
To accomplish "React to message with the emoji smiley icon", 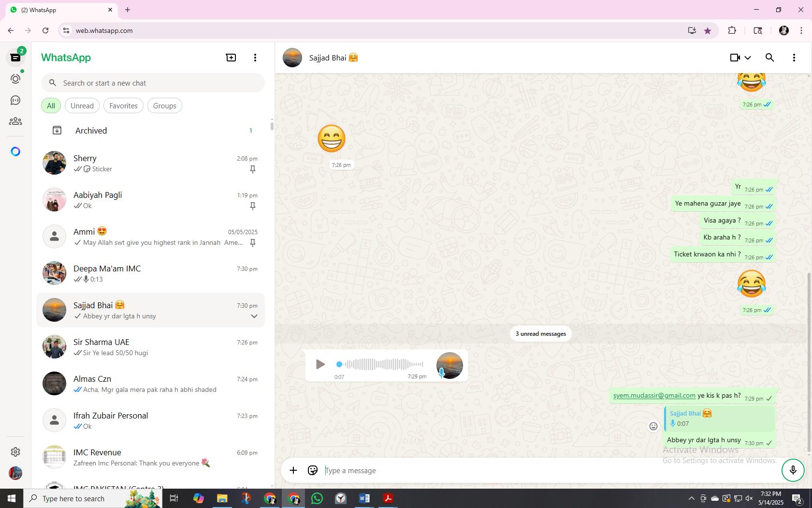I will pos(653,426).
